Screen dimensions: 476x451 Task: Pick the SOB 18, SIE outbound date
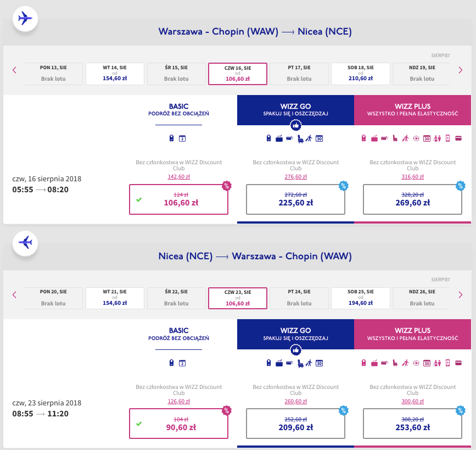361,74
